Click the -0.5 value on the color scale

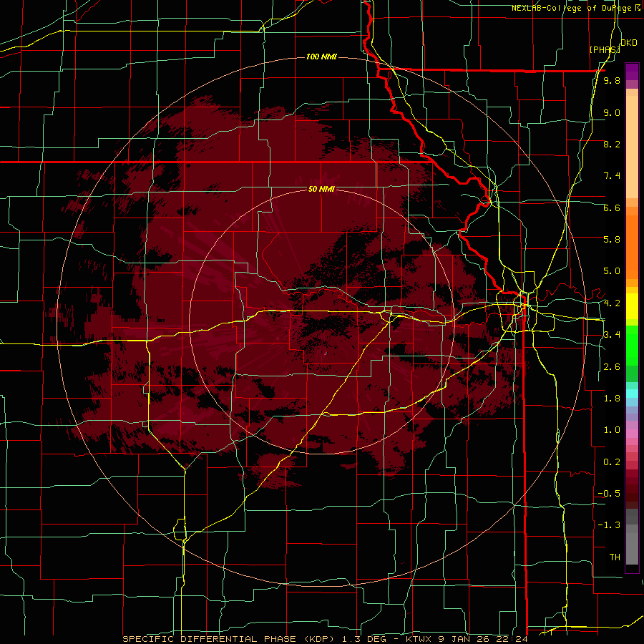click(609, 494)
